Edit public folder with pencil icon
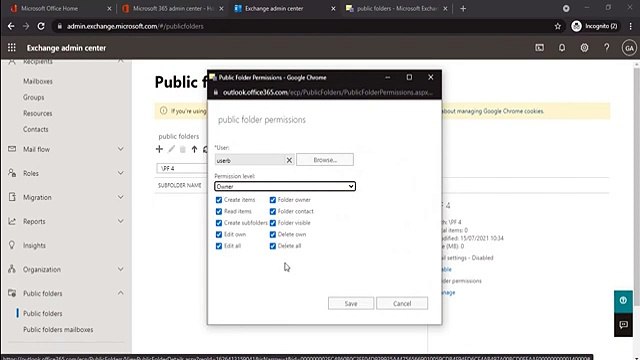 171,149
